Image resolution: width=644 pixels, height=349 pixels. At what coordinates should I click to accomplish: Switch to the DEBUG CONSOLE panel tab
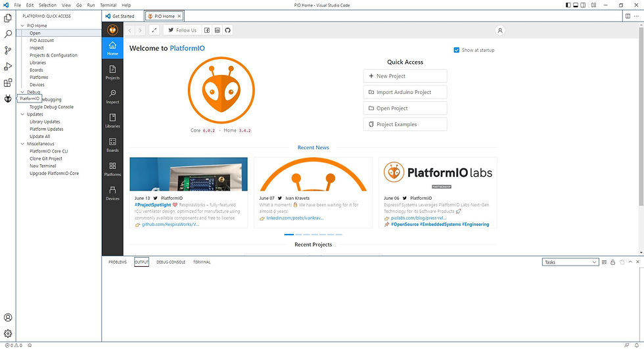point(171,262)
